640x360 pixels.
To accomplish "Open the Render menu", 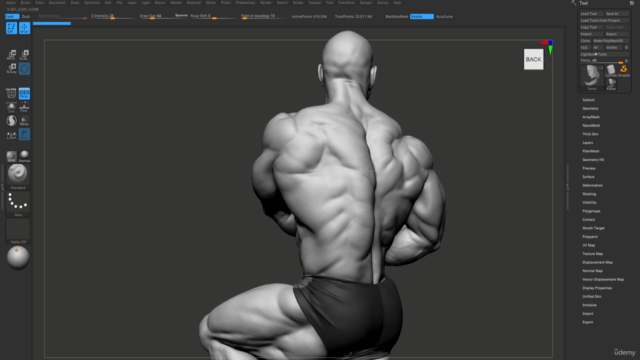I will [266, 2].
